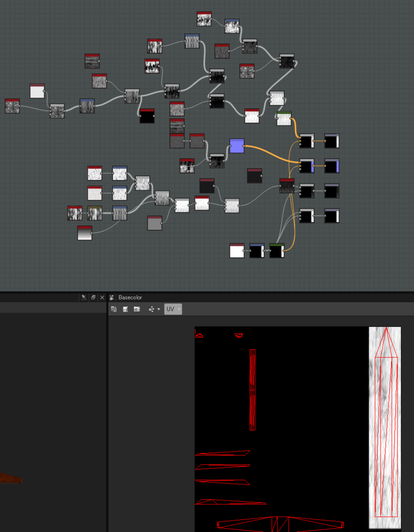Click the tall narrow UV island
The width and height of the screenshot is (414, 532).
pos(252,390)
